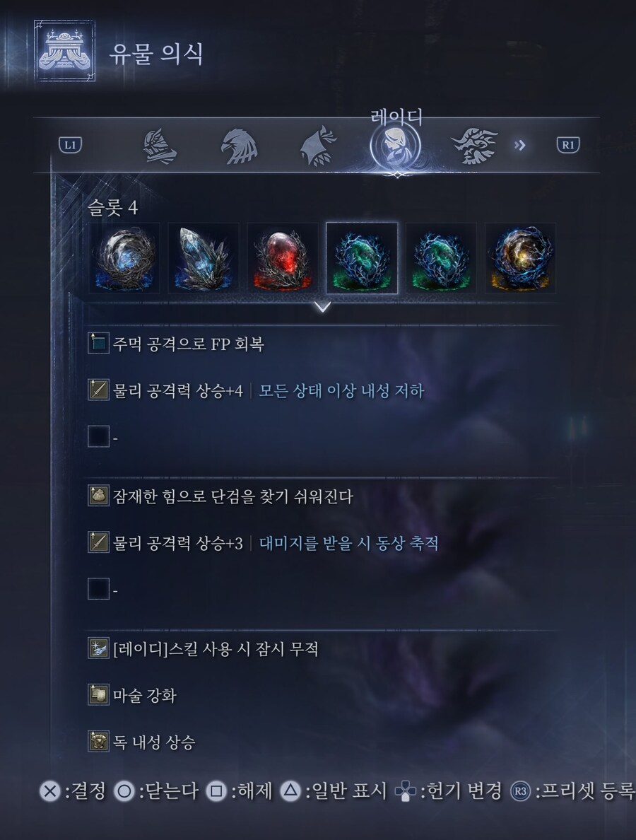Select the eagle head character icon
This screenshot has height=840, width=636.
click(x=240, y=146)
